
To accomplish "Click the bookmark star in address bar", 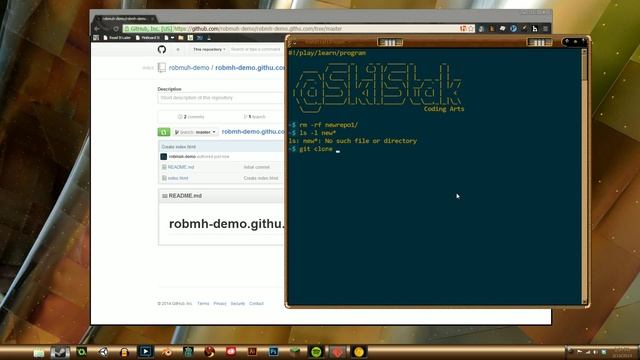I will [x=471, y=29].
